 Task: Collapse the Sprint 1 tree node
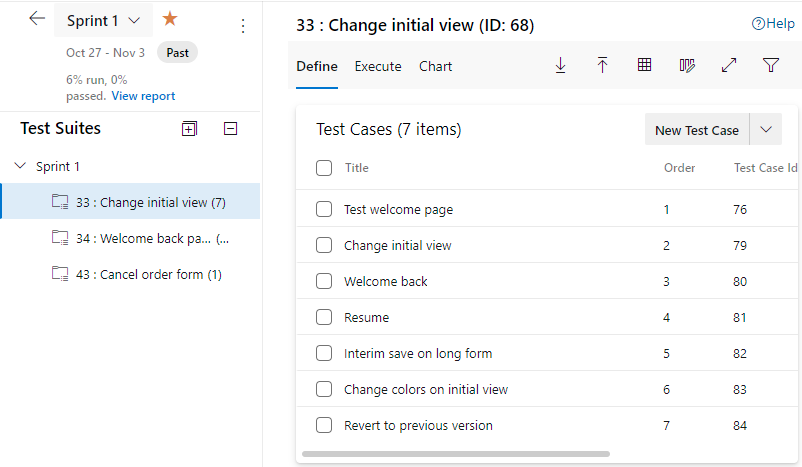coord(21,167)
